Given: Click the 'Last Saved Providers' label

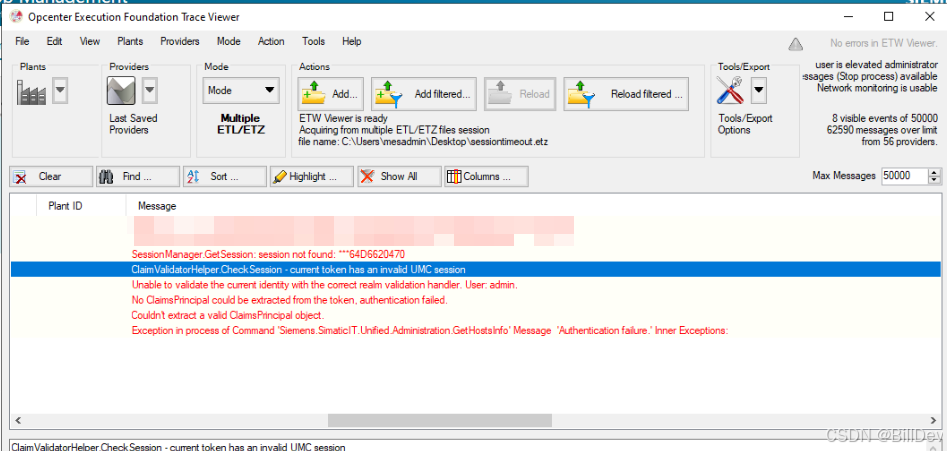Looking at the screenshot, I should (133, 124).
